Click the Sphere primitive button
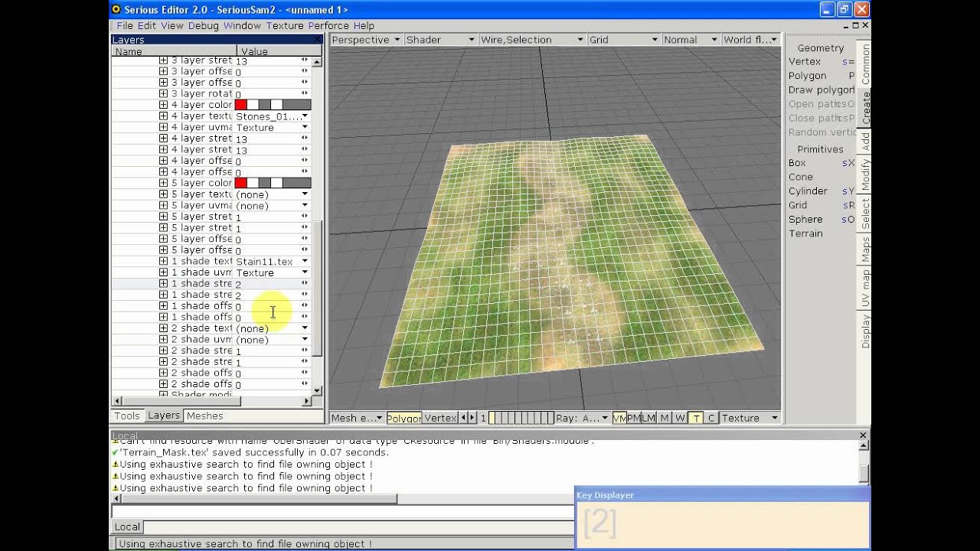The image size is (980, 551). (805, 220)
